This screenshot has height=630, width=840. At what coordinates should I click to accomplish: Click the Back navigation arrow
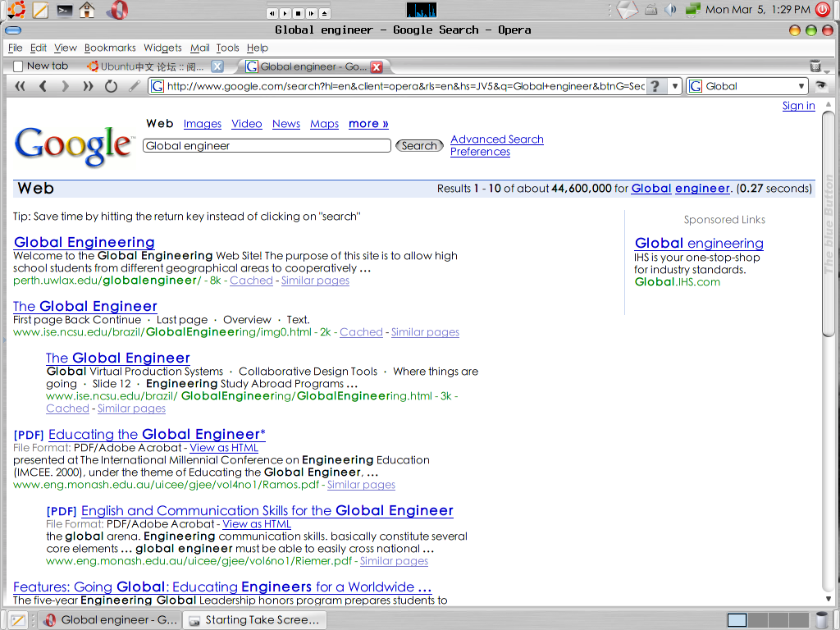(x=43, y=85)
